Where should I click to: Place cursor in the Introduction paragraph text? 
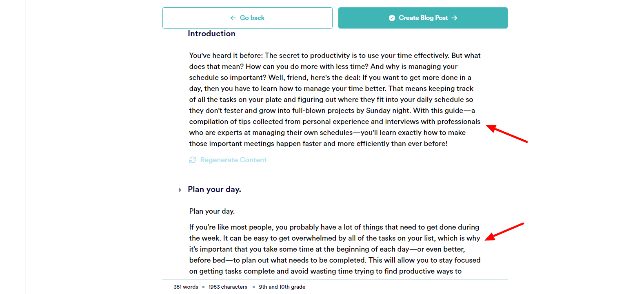335,99
